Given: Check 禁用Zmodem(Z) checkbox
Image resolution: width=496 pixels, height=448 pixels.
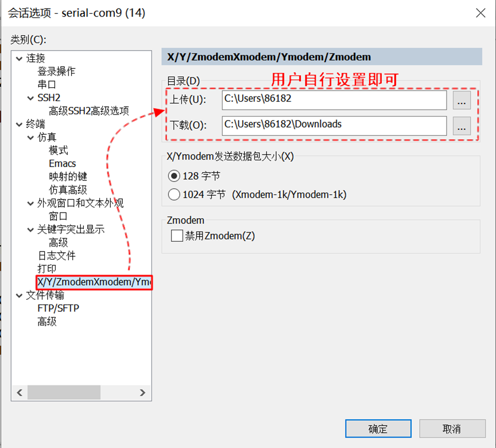Looking at the screenshot, I should [x=177, y=235].
